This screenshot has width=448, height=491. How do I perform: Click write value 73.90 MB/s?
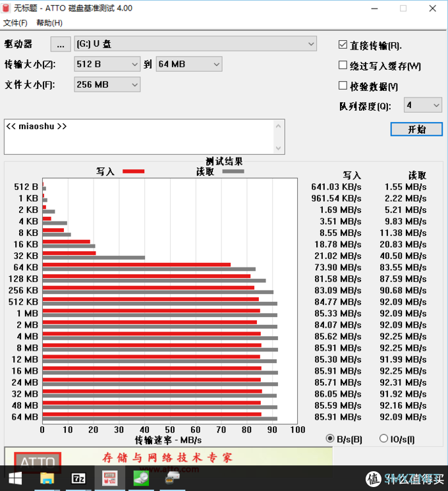(338, 268)
